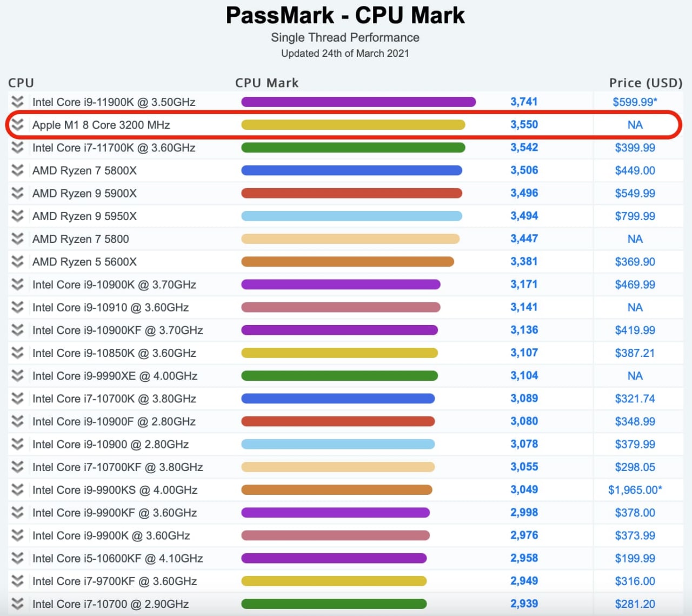Click the 3,049 CPU Mark score
The height and width of the screenshot is (616, 692).
[x=524, y=490]
